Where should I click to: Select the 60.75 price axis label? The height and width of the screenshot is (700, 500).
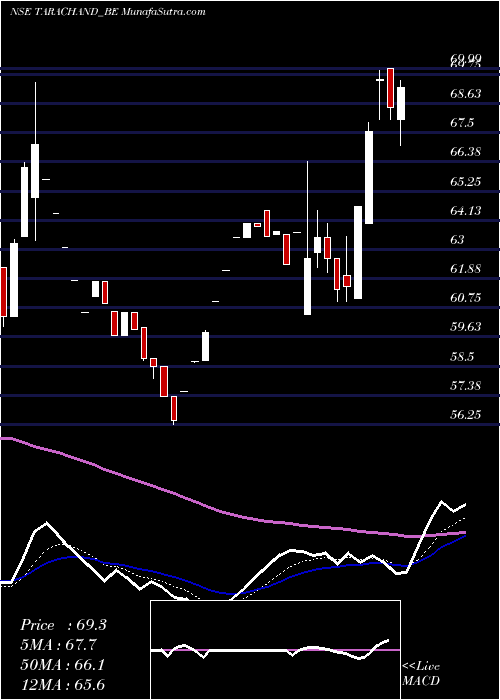(465, 298)
